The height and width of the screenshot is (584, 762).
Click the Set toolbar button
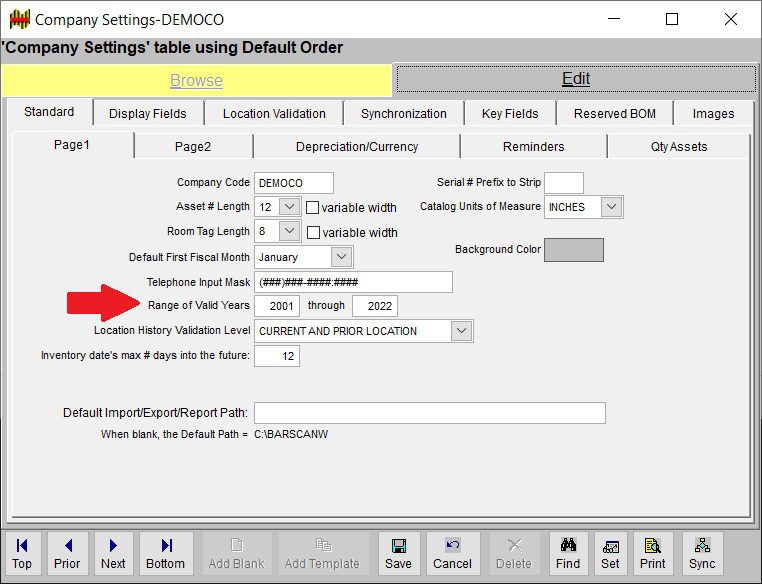pos(610,553)
